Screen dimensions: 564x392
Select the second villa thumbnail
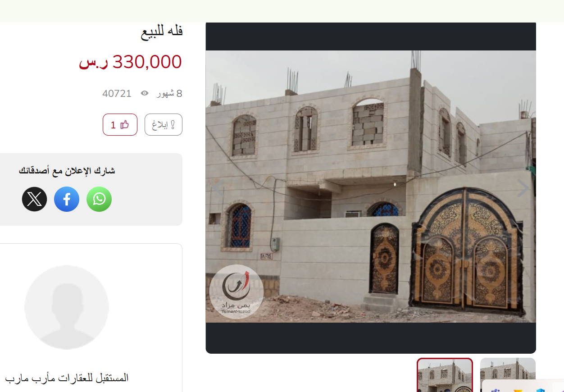pyautogui.click(x=508, y=375)
